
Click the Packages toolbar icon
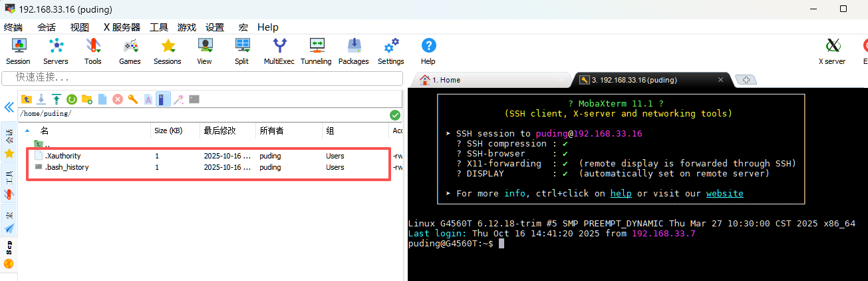[x=353, y=51]
